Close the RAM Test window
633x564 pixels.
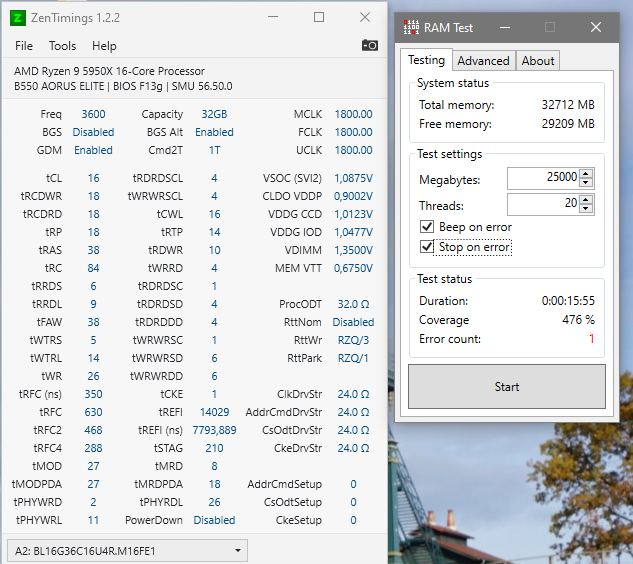tap(596, 27)
